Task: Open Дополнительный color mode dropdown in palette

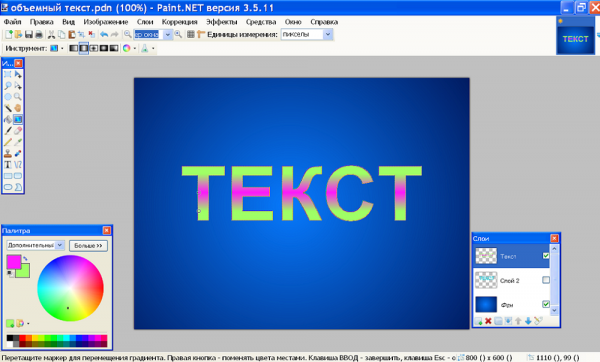Action: click(x=35, y=245)
